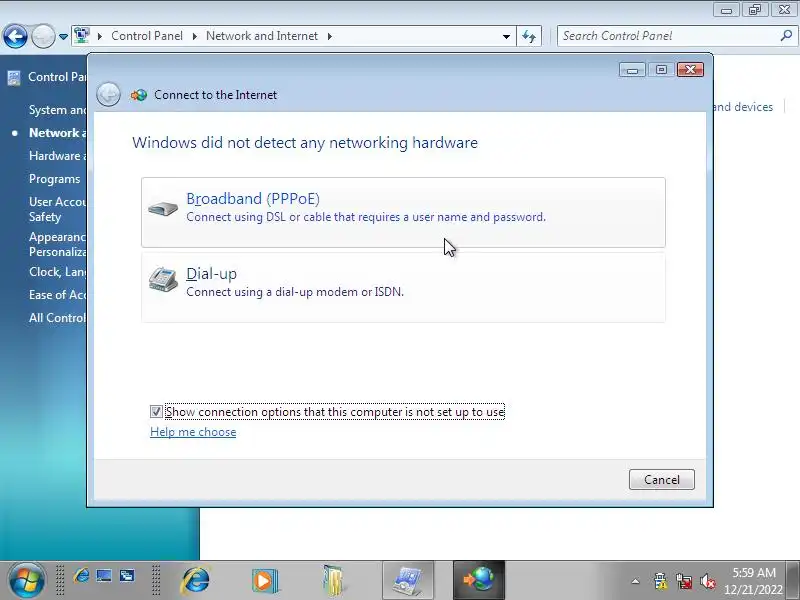Show hidden system tray icons
Screen dimensions: 800x600
coord(635,581)
